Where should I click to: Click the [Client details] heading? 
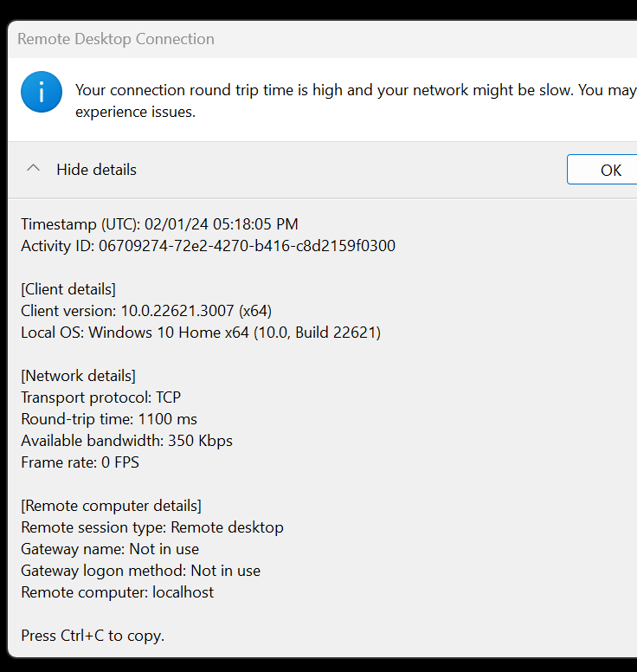(x=68, y=289)
